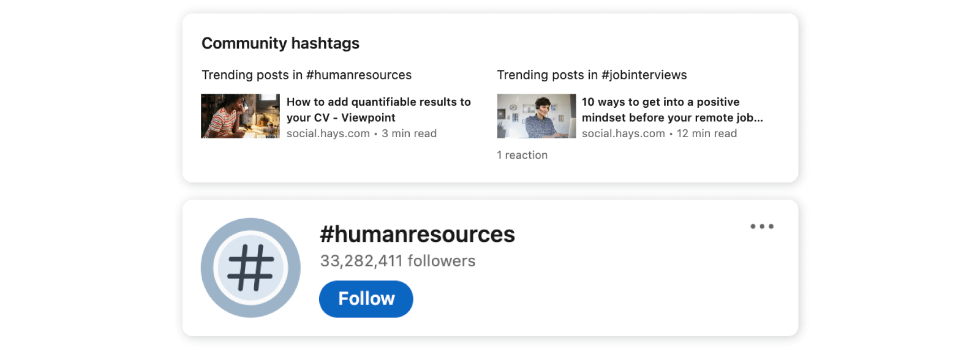The image size is (980, 349).
Task: Click the round hashtag symbol avatar
Action: click(x=251, y=268)
